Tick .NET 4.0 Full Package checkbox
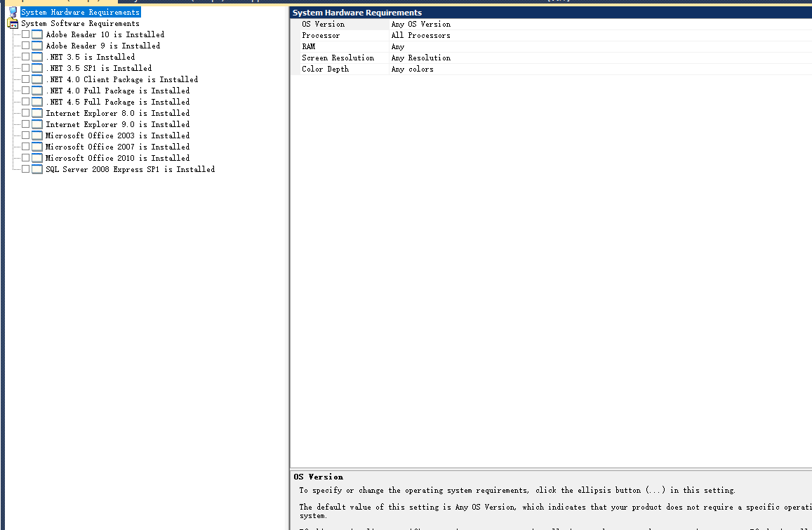The image size is (812, 530). tap(25, 90)
